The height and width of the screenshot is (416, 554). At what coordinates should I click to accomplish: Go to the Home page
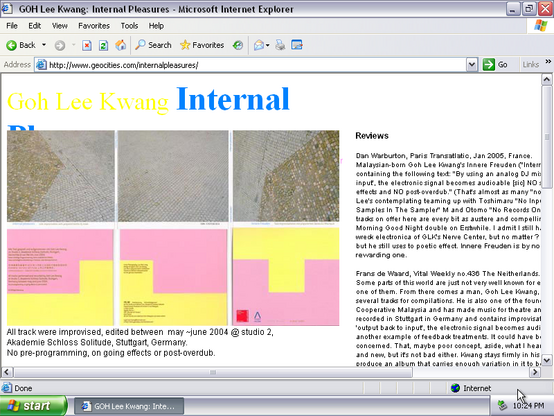120,45
